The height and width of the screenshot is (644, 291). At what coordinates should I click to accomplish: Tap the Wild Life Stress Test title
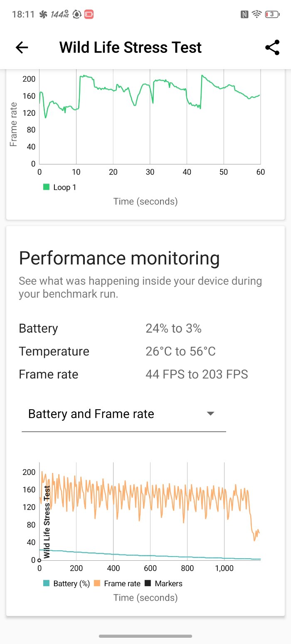point(130,47)
